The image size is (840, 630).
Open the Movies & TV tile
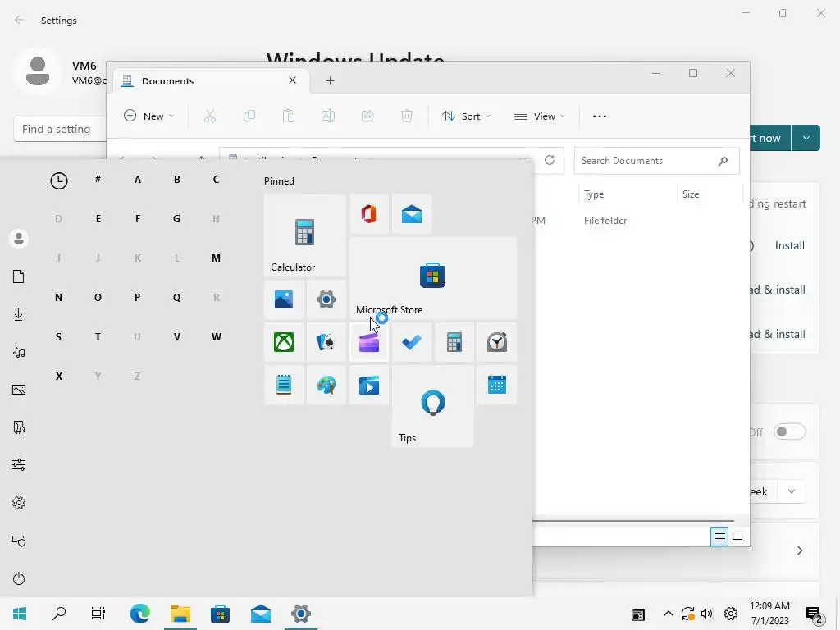(368, 385)
